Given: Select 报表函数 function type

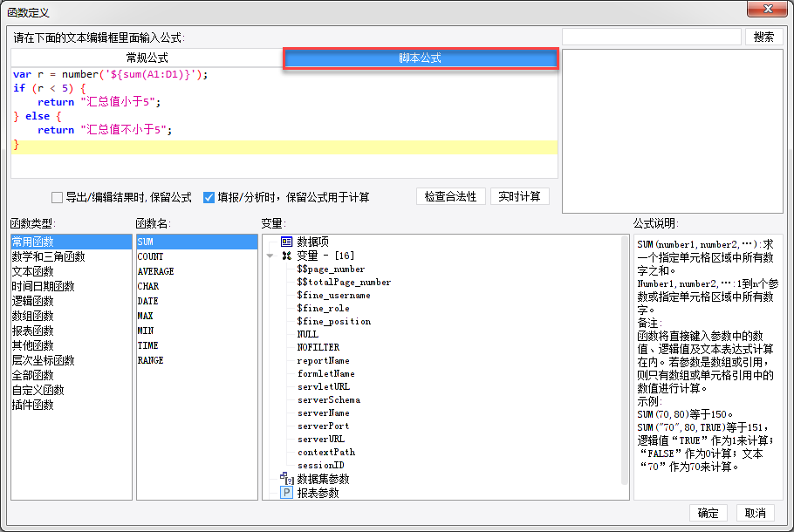Looking at the screenshot, I should (x=71, y=331).
